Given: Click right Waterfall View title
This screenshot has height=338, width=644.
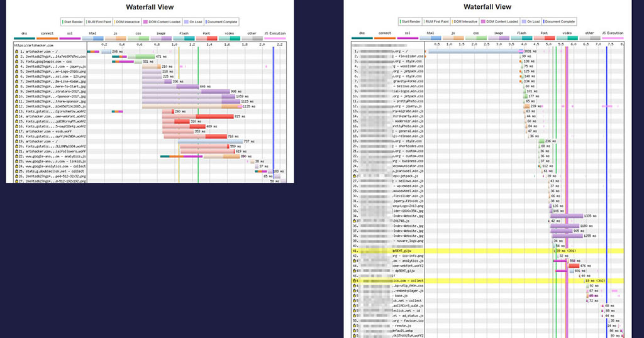Looking at the screenshot, I should pos(487,6).
